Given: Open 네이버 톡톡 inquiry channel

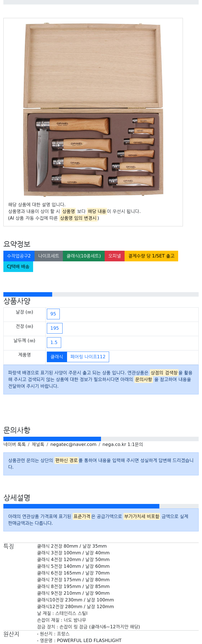Looking at the screenshot, I should coord(15,445).
